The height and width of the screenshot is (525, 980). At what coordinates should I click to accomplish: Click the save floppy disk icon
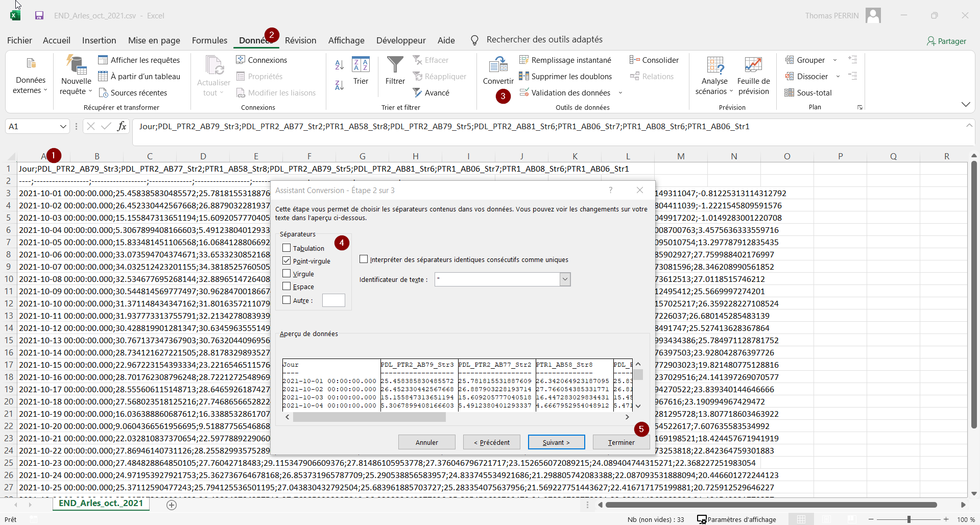[39, 16]
